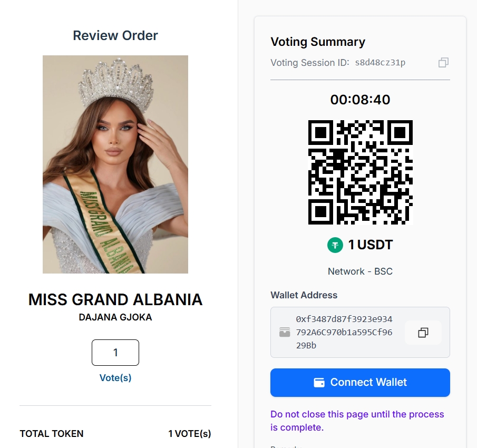This screenshot has height=448, width=477.
Task: Click the green Tether USDT logo
Action: pos(335,245)
